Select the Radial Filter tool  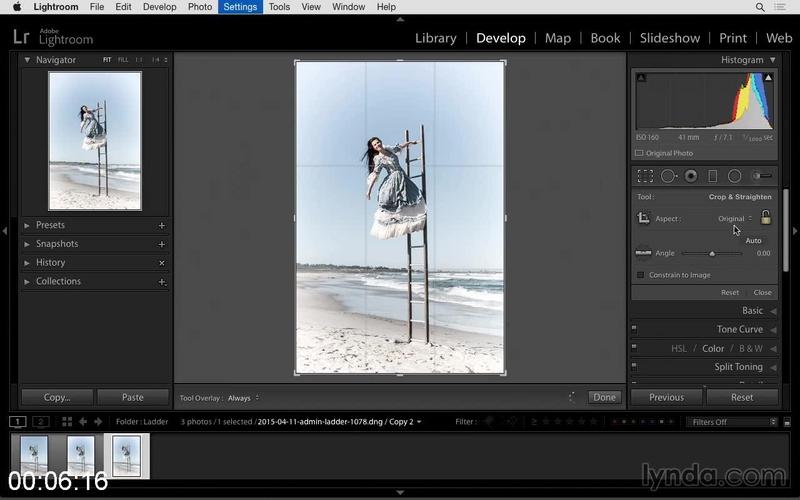(734, 176)
